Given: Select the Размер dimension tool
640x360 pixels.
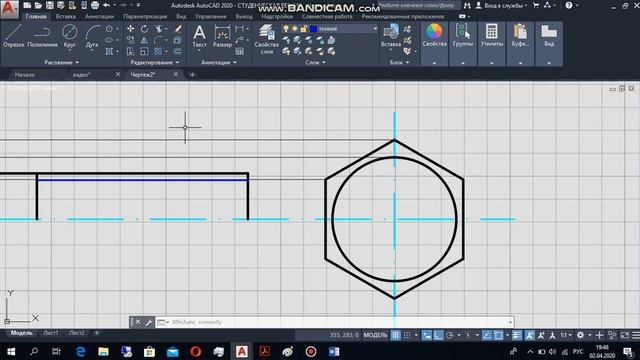Looking at the screenshot, I should tap(222, 36).
